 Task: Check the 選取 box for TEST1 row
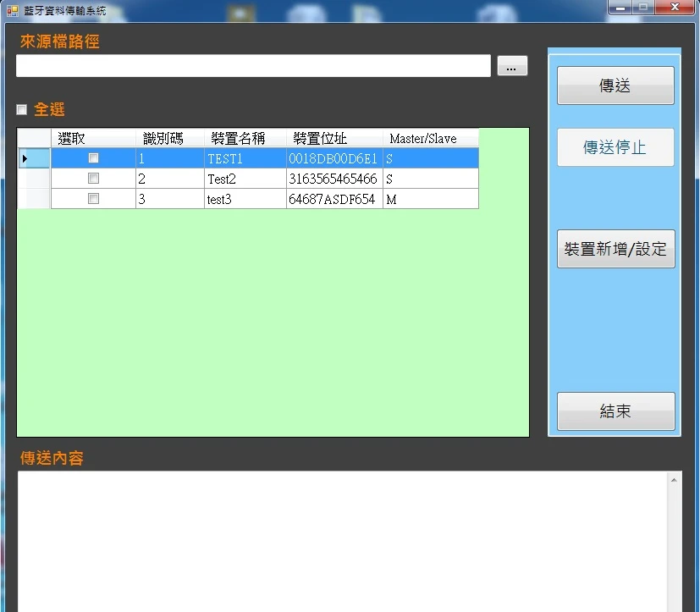93,158
